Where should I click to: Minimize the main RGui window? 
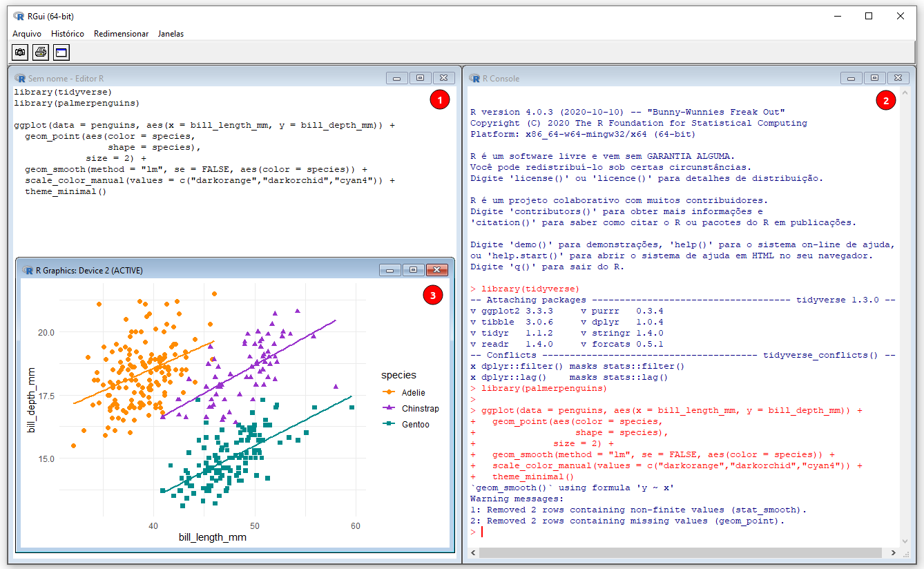tap(838, 16)
